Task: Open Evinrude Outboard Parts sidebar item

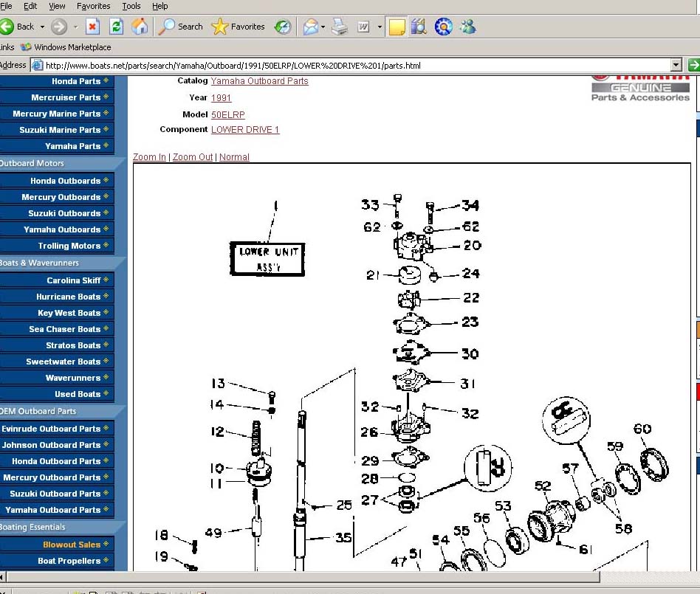Action: click(x=57, y=429)
